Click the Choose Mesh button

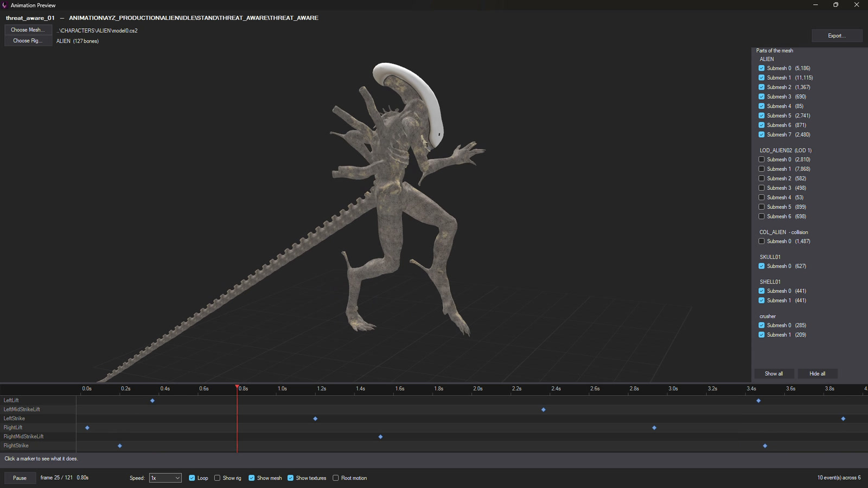28,30
